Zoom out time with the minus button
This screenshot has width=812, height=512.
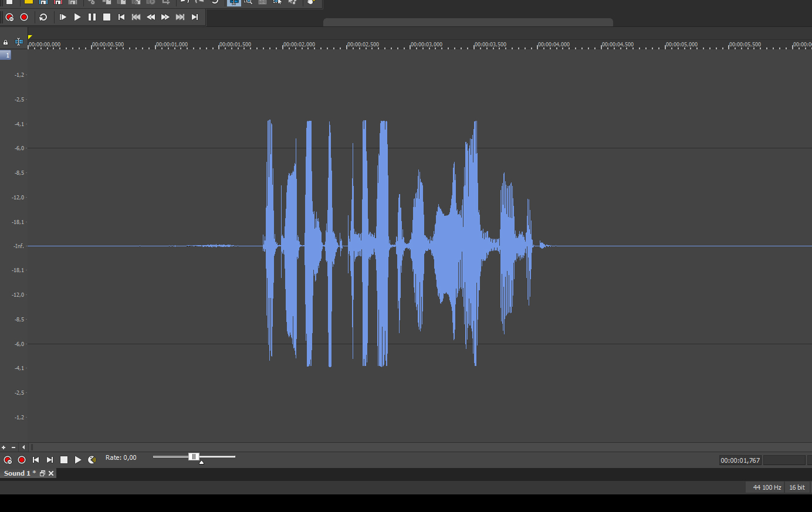click(x=13, y=447)
